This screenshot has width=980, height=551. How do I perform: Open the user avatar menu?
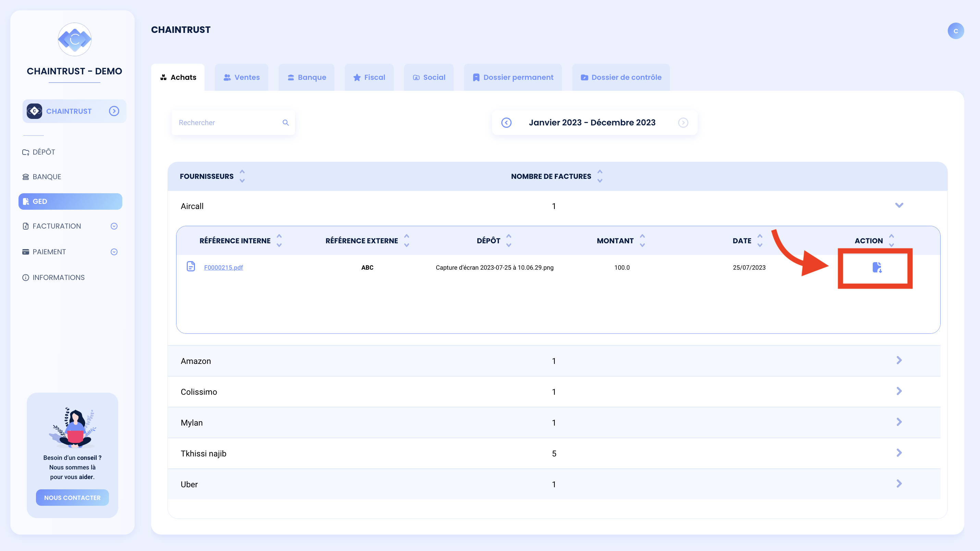tap(955, 31)
